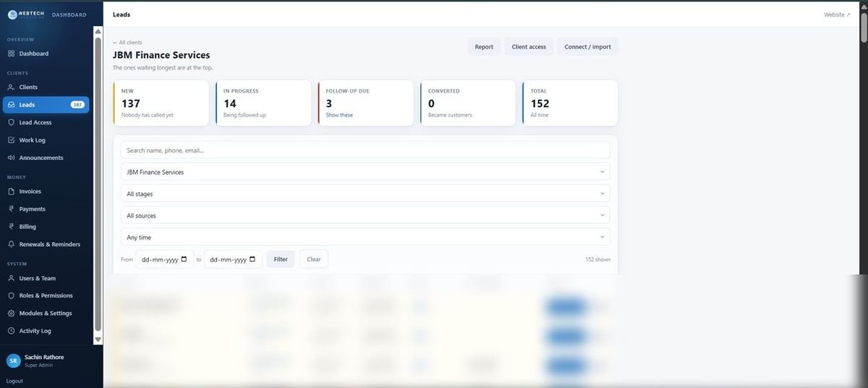Click the Invoices document icon
The width and height of the screenshot is (868, 388).
[x=11, y=192]
